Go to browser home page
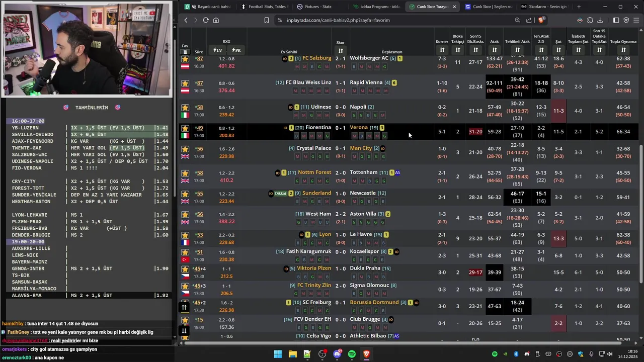Image resolution: width=644 pixels, height=362 pixels. point(216,20)
